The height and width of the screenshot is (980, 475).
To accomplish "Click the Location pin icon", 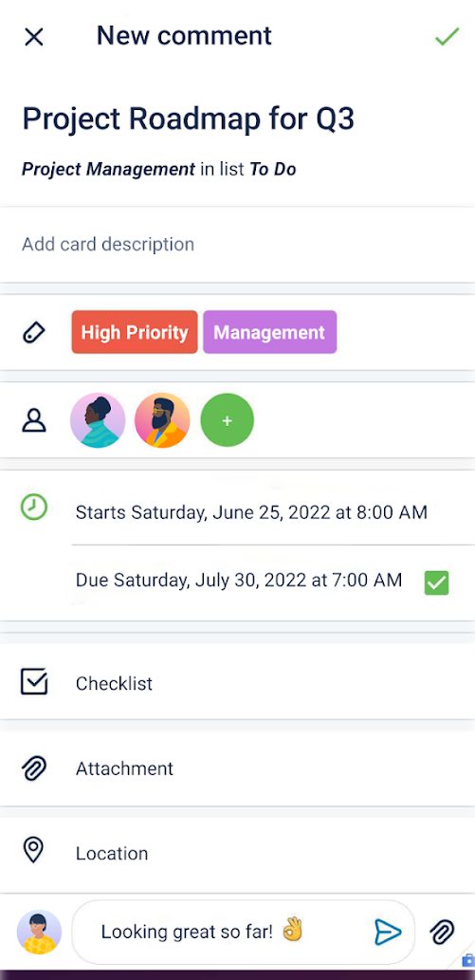I will click(x=33, y=851).
